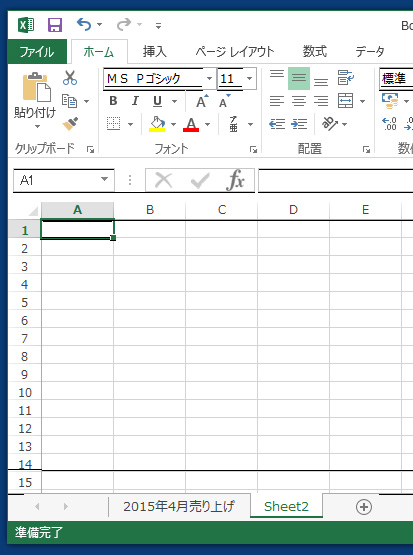
Task: Click the Redo arrow icon
Action: 124,24
